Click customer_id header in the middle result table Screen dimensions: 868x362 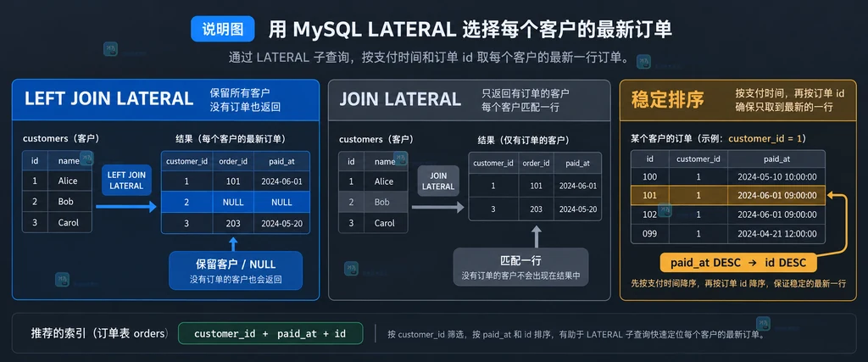pyautogui.click(x=493, y=164)
